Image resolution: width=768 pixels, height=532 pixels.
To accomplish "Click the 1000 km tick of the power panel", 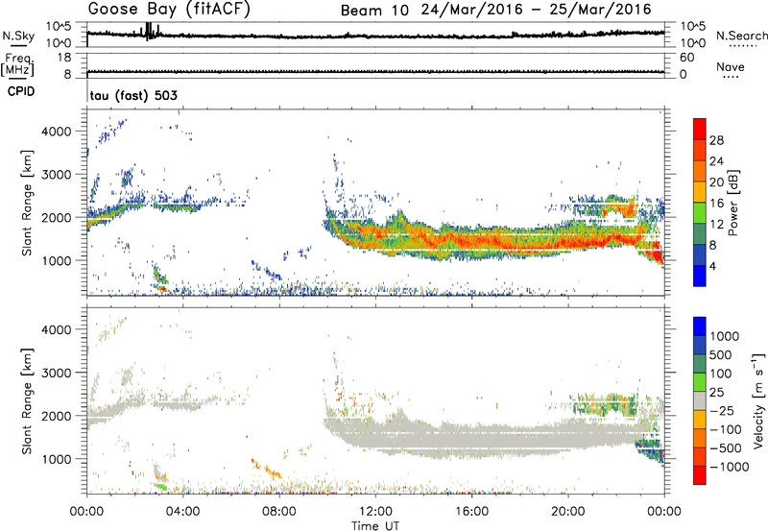I will pos(57,260).
